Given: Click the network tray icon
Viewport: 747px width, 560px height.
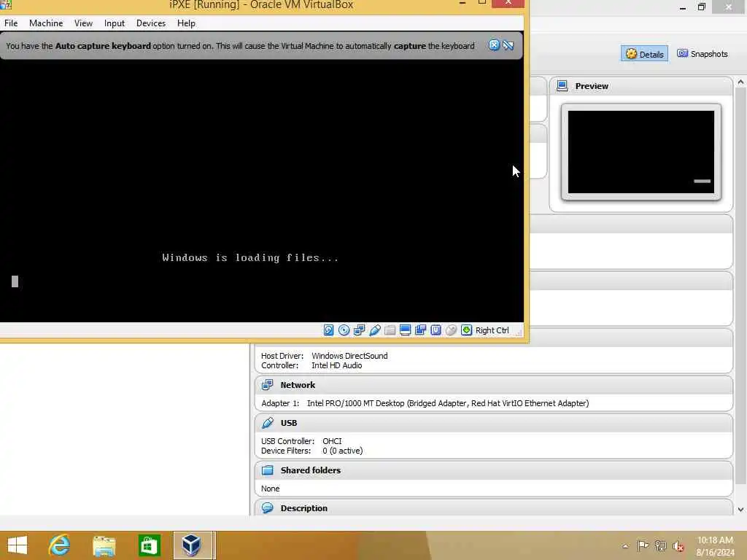Looking at the screenshot, I should click(x=660, y=546).
